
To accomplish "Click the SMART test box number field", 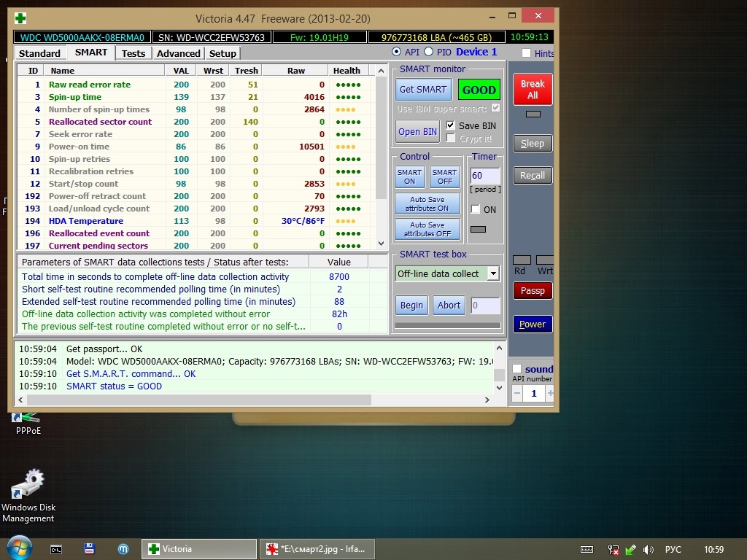I will tap(485, 306).
